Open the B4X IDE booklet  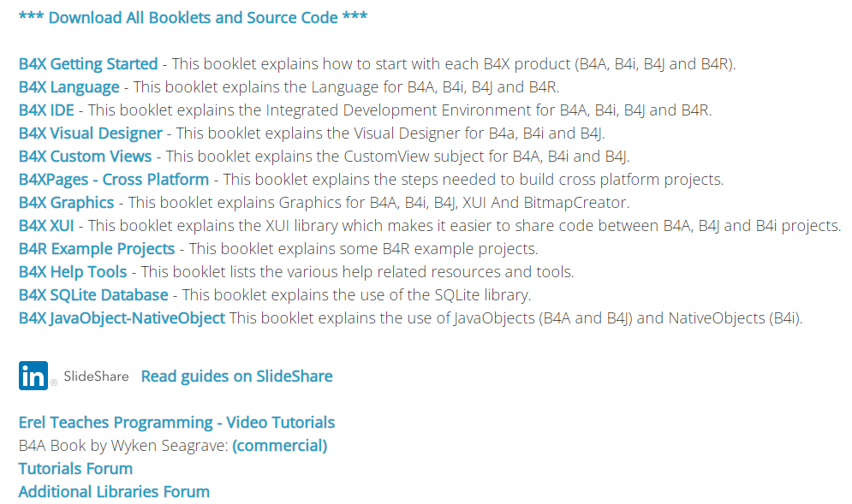pos(46,110)
